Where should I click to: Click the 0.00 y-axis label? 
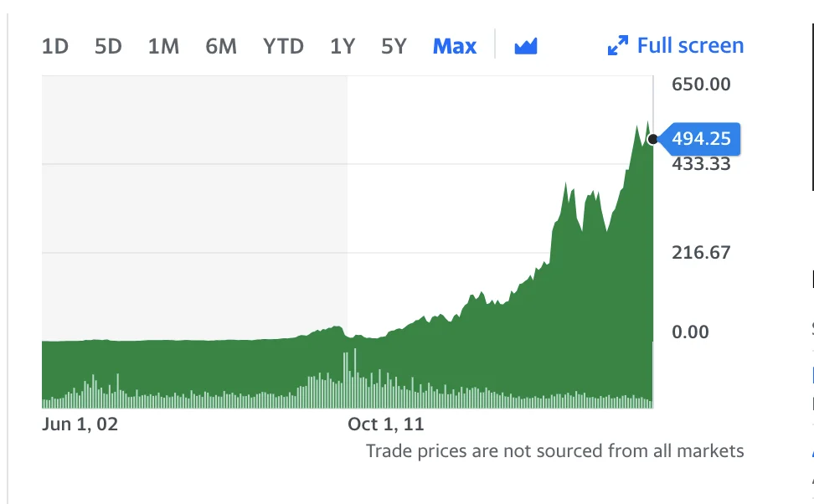coord(690,332)
